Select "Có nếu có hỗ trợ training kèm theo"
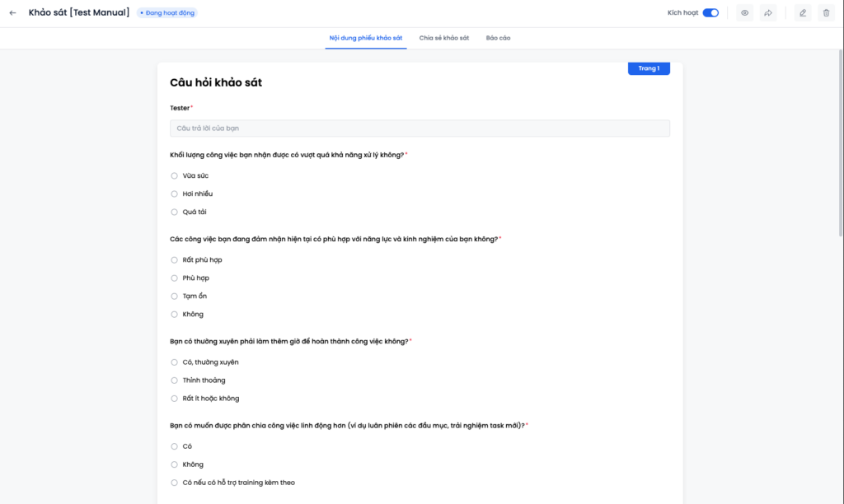 [174, 483]
